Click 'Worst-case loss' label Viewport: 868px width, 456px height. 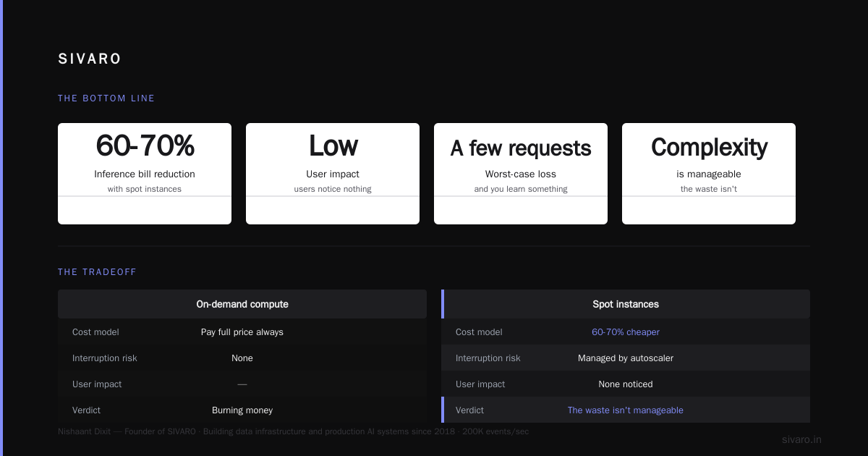click(521, 174)
